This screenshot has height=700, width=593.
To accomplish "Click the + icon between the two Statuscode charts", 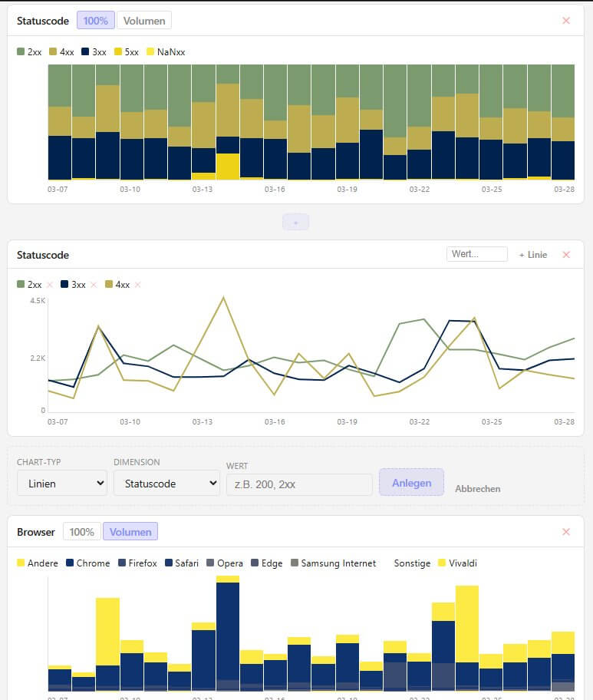I will pyautogui.click(x=296, y=222).
